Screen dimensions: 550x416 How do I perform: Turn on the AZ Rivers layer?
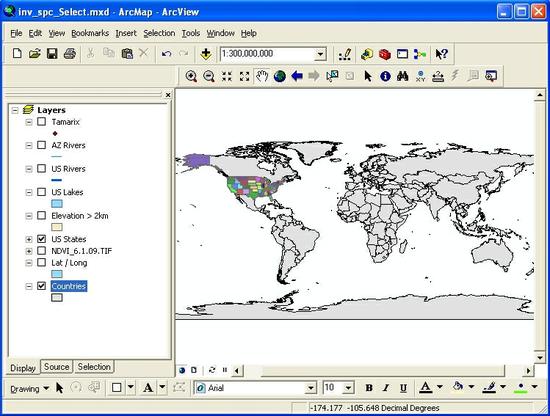coord(41,145)
